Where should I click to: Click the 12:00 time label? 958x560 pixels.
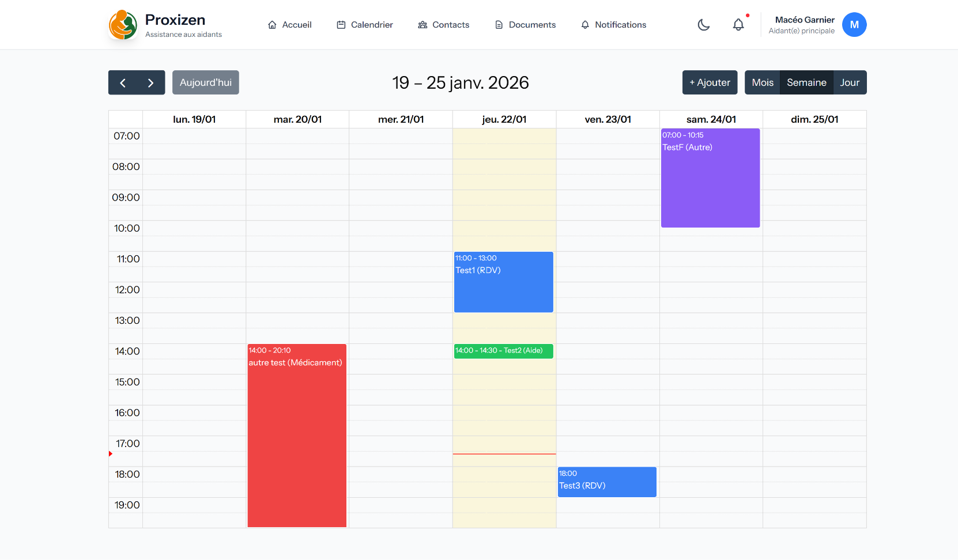pyautogui.click(x=127, y=290)
